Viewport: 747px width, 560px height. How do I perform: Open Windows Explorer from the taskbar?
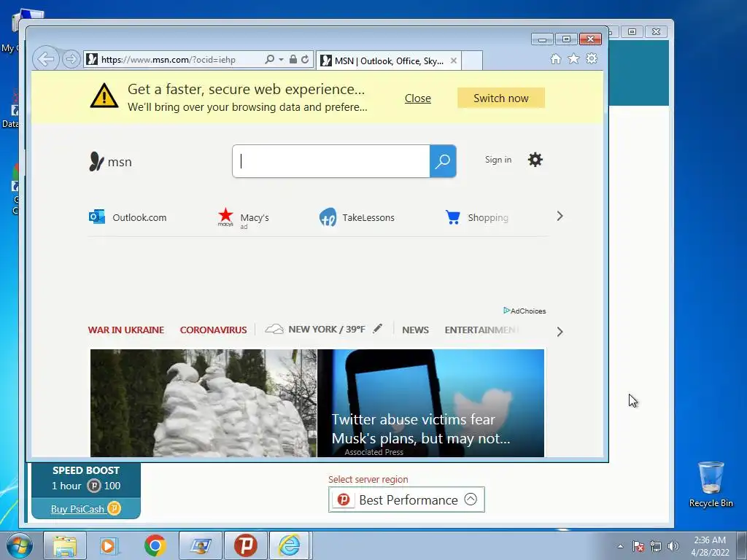tap(65, 545)
